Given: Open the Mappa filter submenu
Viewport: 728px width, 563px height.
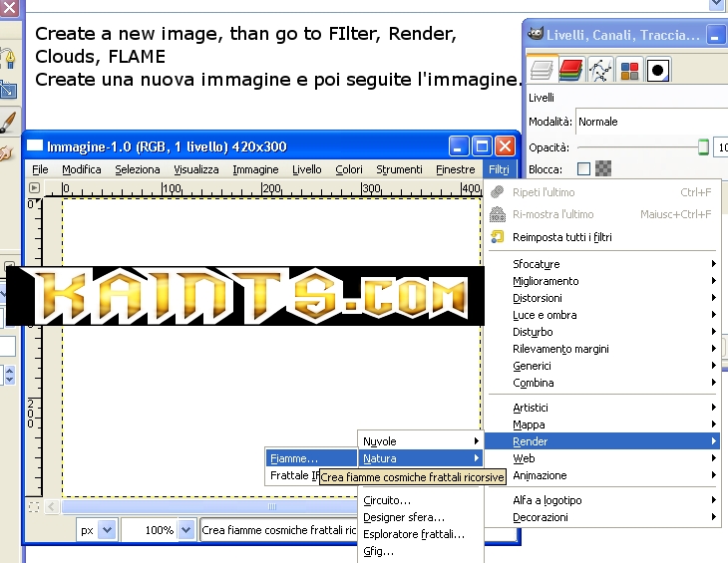Looking at the screenshot, I should click(603, 424).
